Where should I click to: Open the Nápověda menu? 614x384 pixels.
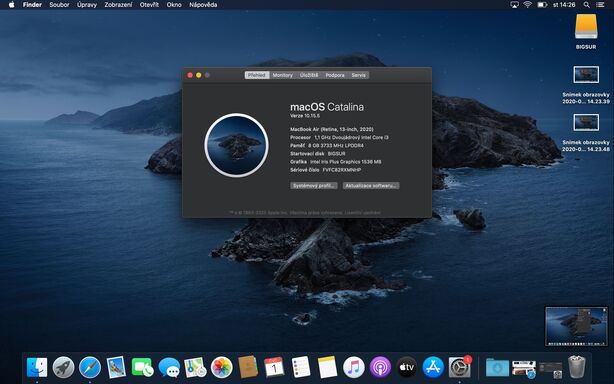pyautogui.click(x=203, y=5)
